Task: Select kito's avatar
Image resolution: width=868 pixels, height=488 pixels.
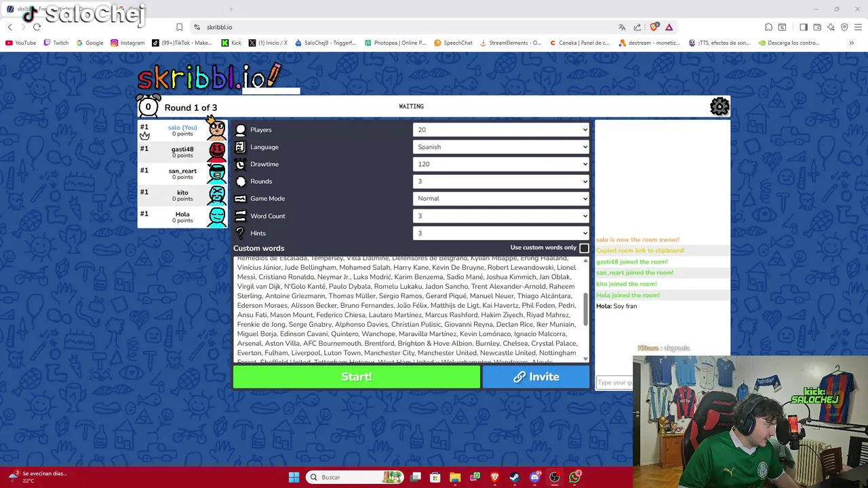Action: (217, 195)
